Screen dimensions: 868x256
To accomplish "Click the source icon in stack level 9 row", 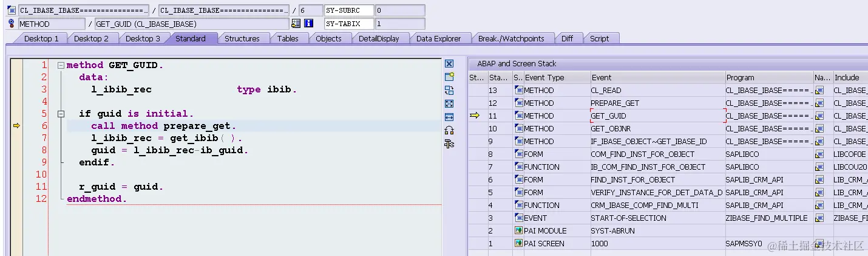I will coord(518,141).
